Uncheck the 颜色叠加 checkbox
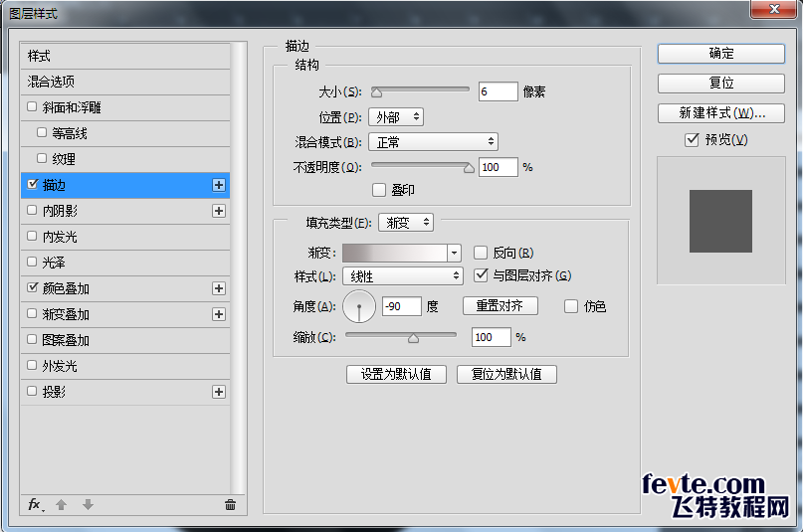 point(32,287)
